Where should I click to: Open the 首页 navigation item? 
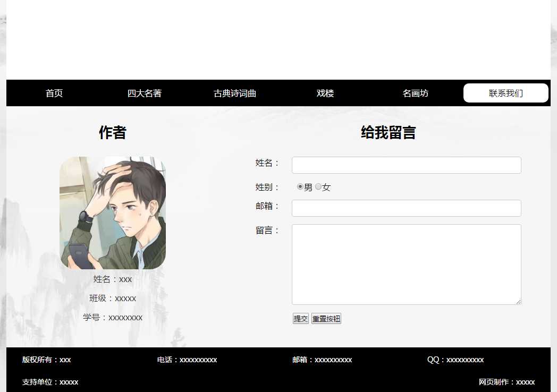pyautogui.click(x=54, y=93)
